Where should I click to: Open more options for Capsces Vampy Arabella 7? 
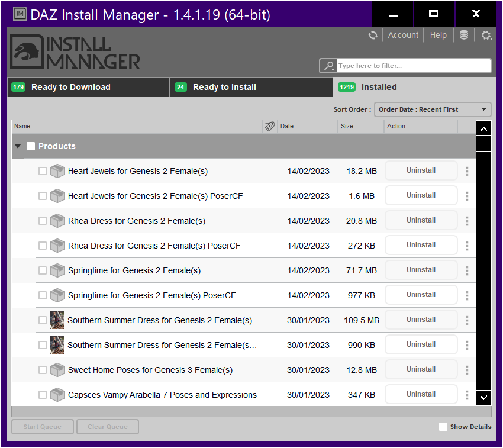(467, 395)
